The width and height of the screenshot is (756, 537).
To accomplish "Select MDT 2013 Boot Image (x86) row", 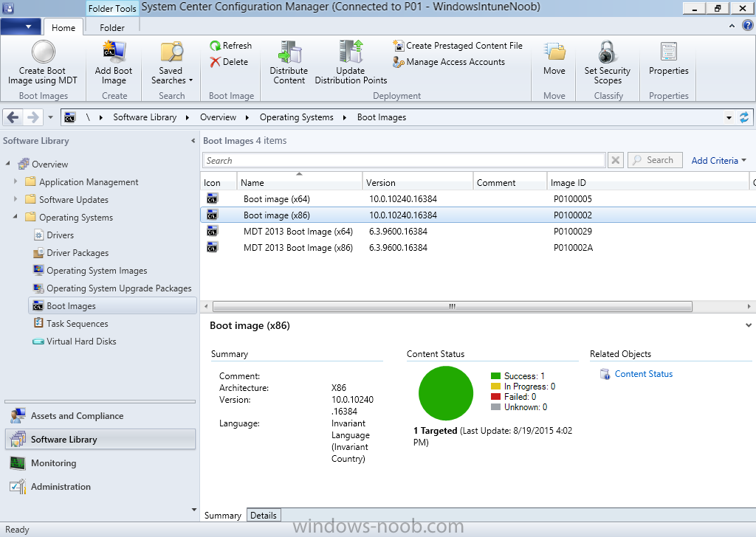I will click(478, 248).
